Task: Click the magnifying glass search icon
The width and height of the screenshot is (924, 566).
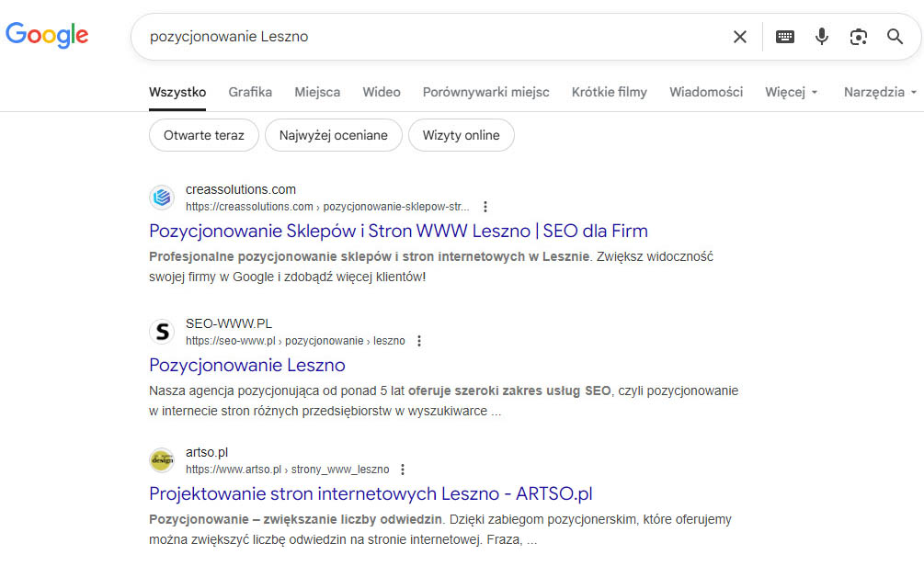Action: coord(895,37)
